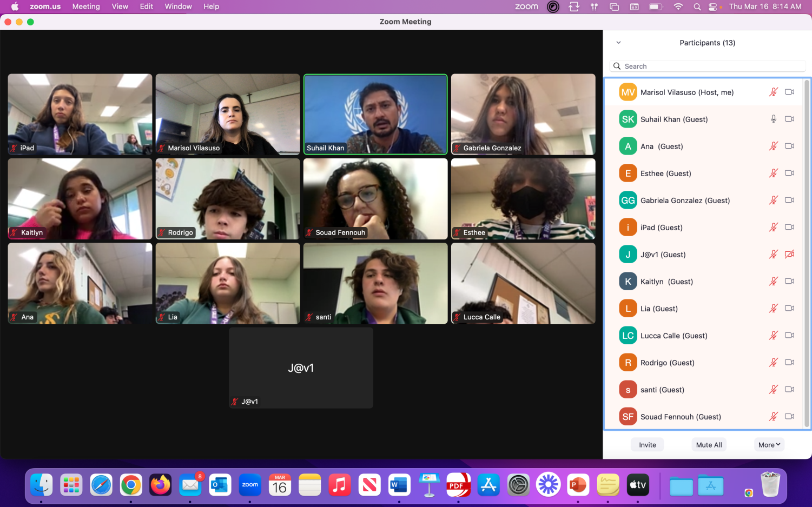Click the LC avatar for Lucca Calle
Screen dimensions: 812x507
coord(628,336)
